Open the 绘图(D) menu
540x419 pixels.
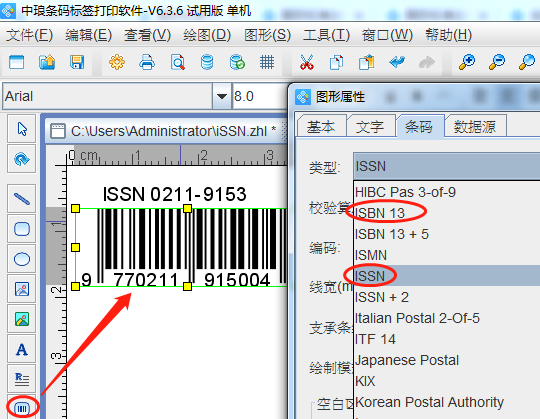coord(207,35)
